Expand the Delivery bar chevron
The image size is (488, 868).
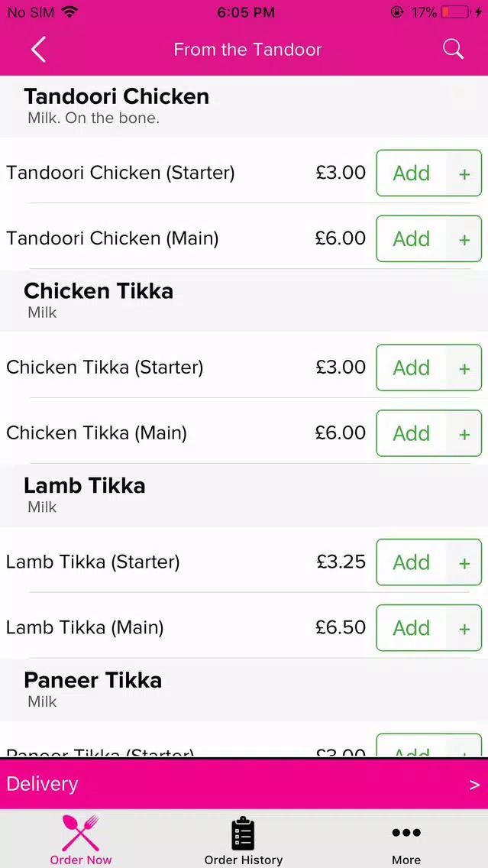click(x=474, y=785)
